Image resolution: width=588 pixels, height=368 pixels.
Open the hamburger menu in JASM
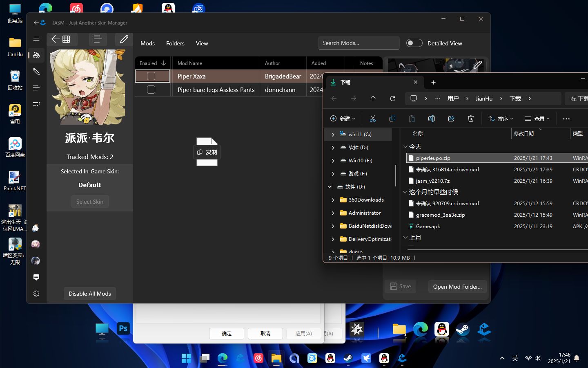36,39
